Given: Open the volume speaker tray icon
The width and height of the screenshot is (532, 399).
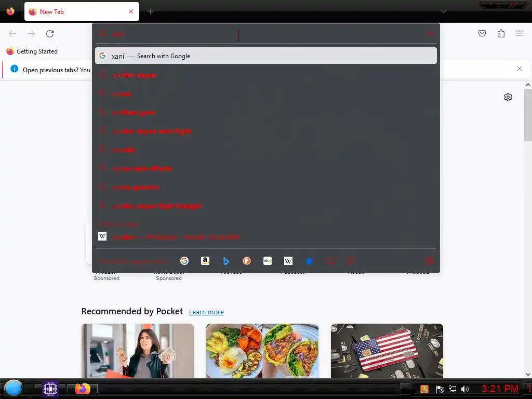Looking at the screenshot, I should [x=465, y=389].
